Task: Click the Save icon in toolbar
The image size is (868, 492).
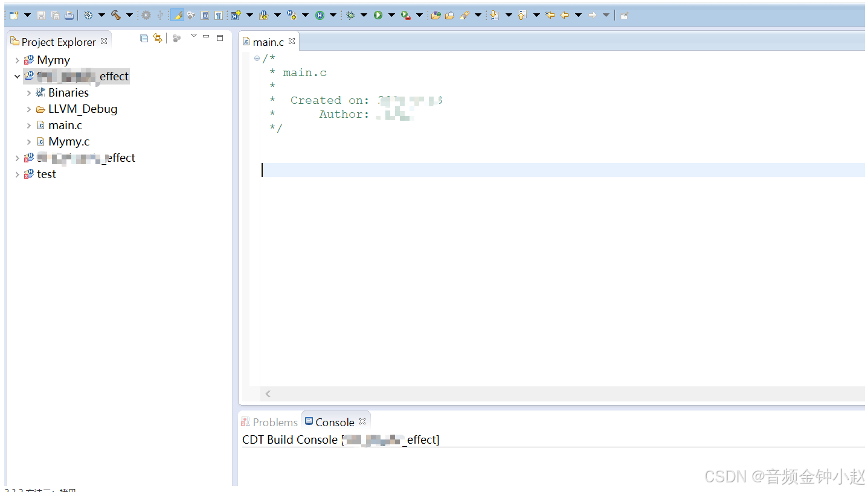Action: pos(41,15)
